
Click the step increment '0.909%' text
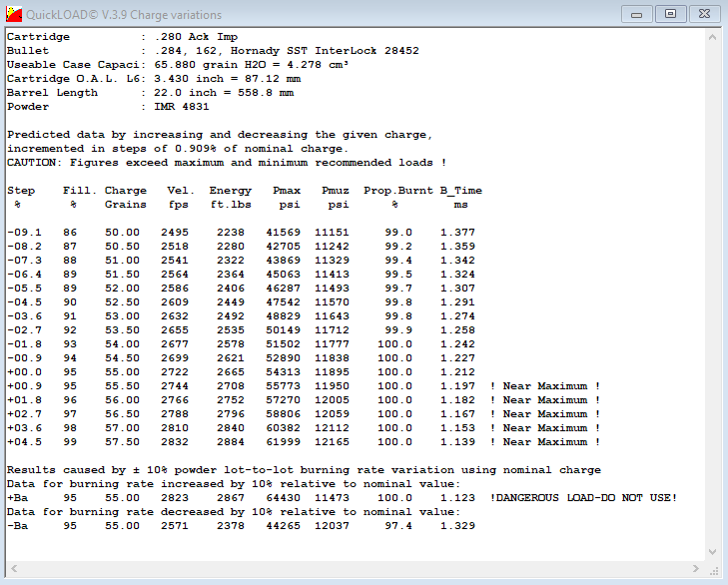click(x=196, y=149)
